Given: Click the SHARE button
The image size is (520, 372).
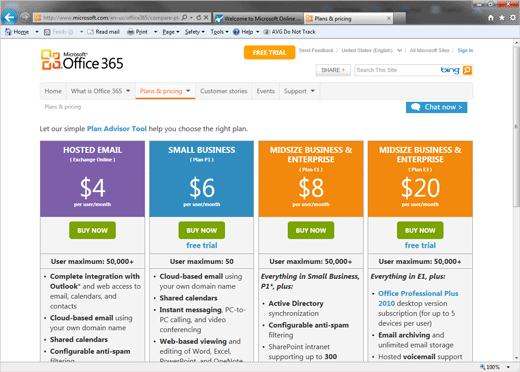Looking at the screenshot, I should click(333, 70).
